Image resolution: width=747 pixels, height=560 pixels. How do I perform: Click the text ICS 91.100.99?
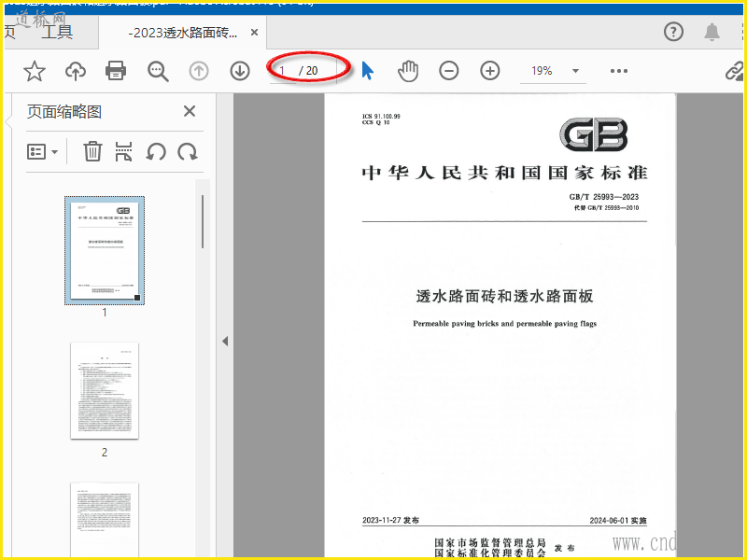[381, 116]
